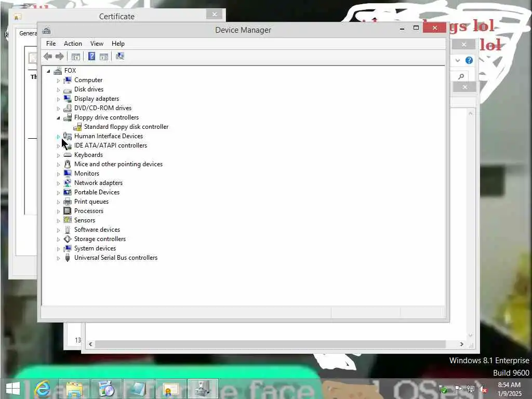Click the Device Manager taskbar button
The height and width of the screenshot is (399, 532).
click(x=203, y=389)
